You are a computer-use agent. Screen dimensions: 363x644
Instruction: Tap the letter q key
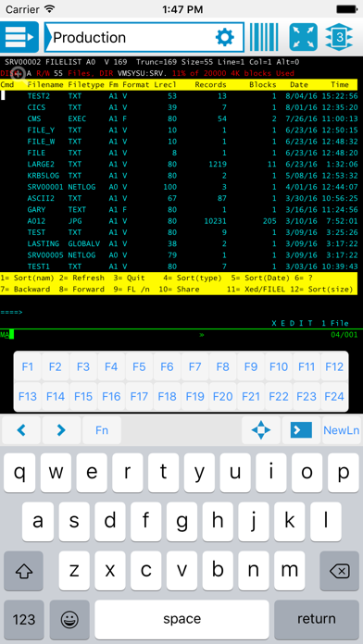19,473
